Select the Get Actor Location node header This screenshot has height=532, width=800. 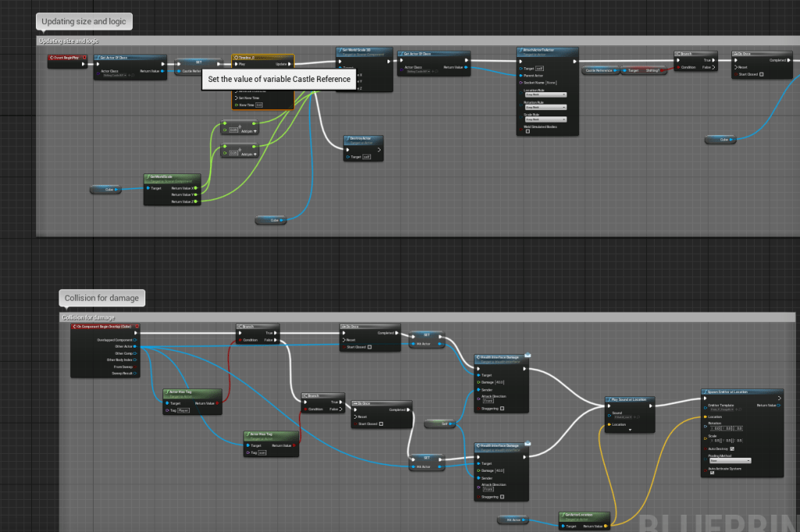coord(584,516)
